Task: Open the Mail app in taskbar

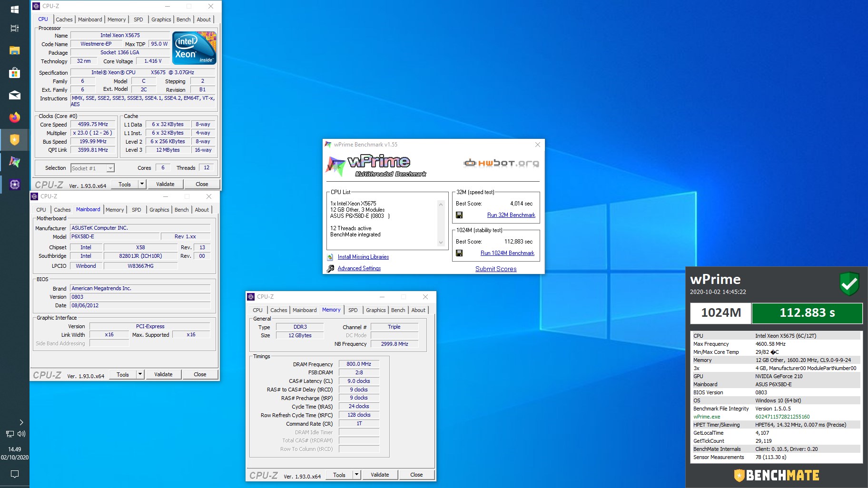Action: tap(14, 95)
